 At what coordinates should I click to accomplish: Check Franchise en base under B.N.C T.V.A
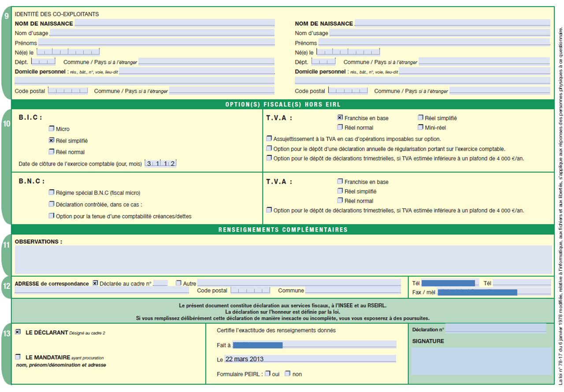(x=340, y=181)
